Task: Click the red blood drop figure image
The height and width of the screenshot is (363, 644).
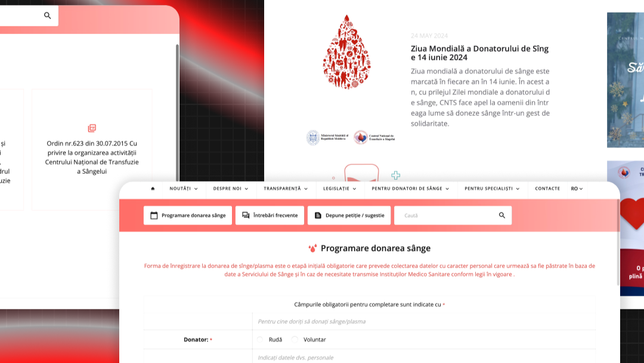Action: [346, 52]
